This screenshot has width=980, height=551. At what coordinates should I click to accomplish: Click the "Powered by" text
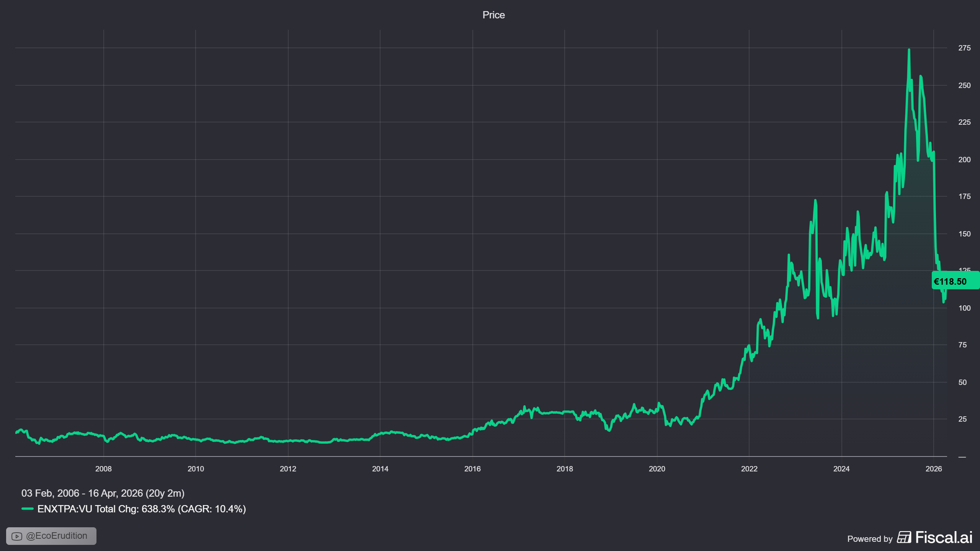point(870,539)
